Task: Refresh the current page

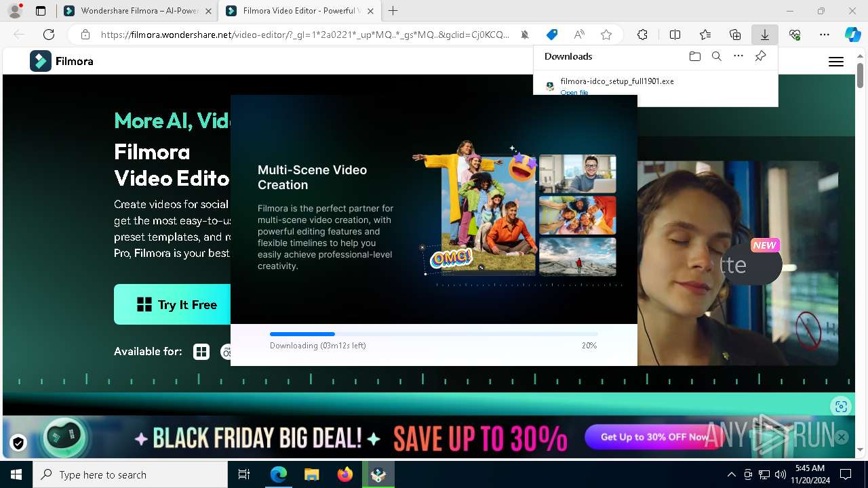Action: point(49,35)
